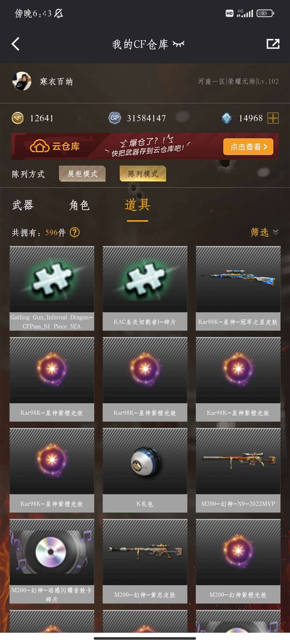Open the 云仓库 banner

pos(145,147)
